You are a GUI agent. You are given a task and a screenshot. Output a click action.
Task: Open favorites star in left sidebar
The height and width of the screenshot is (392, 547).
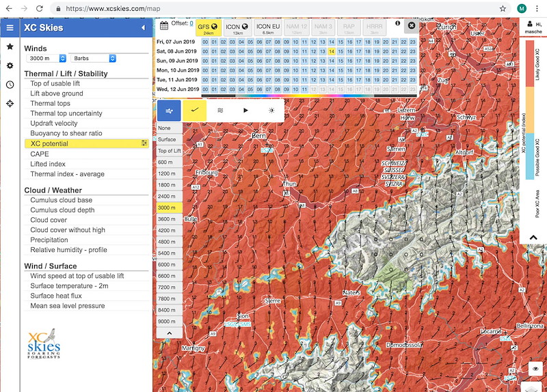10,46
